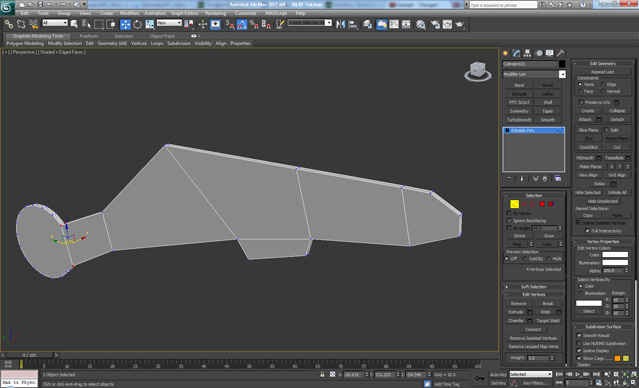Click the Pin Stack icon
Viewport: 639px width, 388px height.
tap(509, 179)
